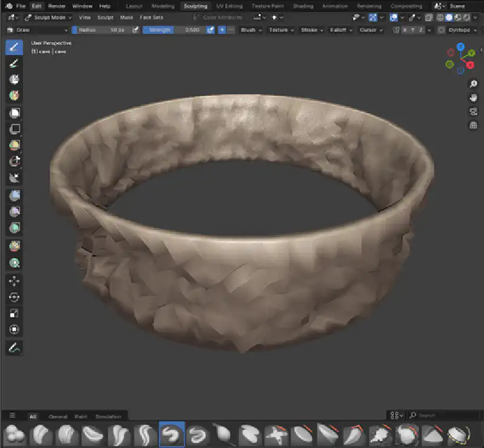The image size is (484, 448).
Task: Click the zoom magnifier icon in the viewport
Action: tap(473, 83)
